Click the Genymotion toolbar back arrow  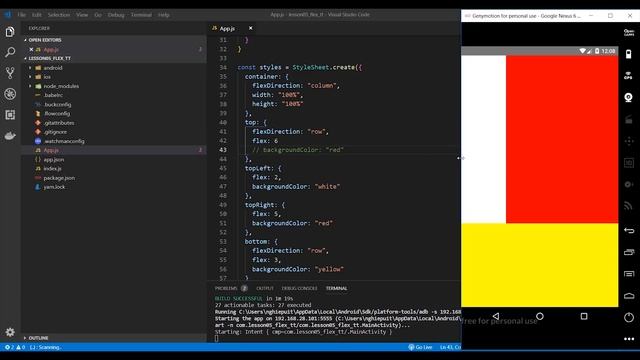click(629, 230)
